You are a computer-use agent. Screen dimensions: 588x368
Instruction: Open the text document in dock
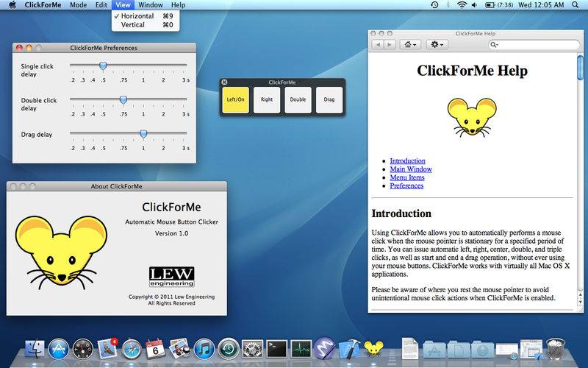(x=410, y=348)
